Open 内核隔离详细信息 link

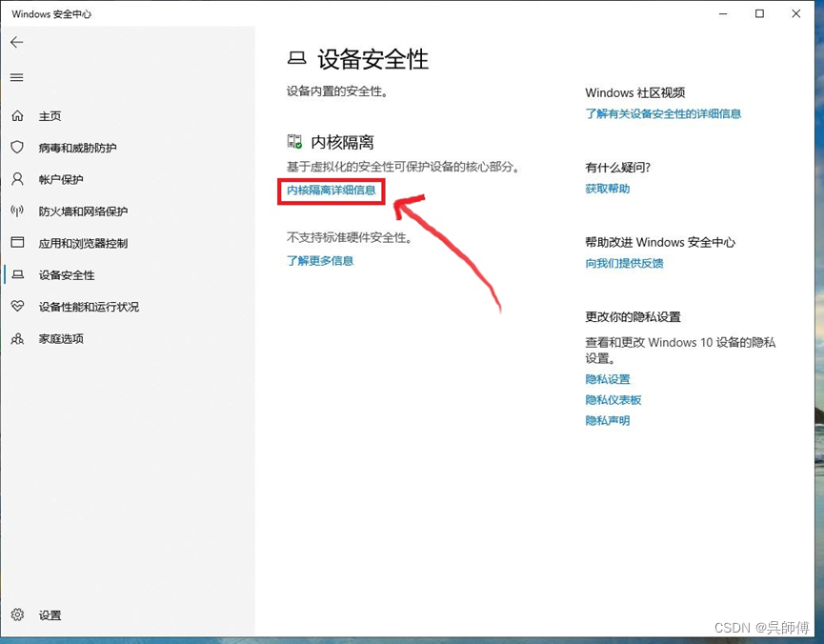[332, 191]
